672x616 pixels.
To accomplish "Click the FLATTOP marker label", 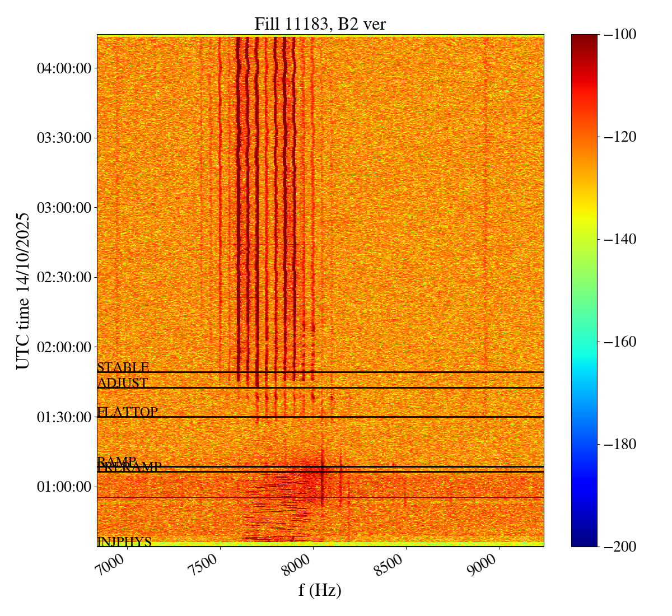I will coord(127,412).
